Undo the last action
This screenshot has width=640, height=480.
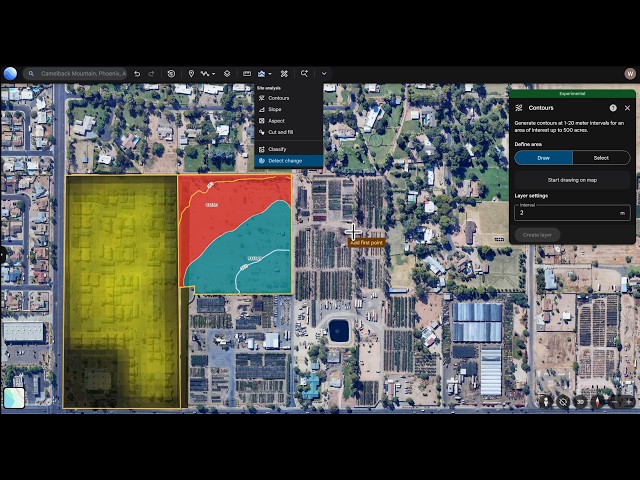137,73
